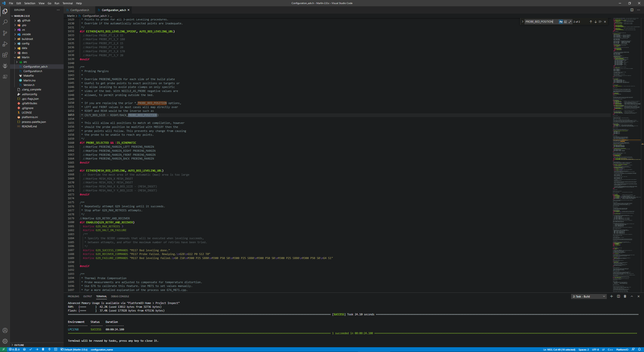Image resolution: width=644 pixels, height=352 pixels.
Task: Open editor More Actions ellipsis
Action: pyautogui.click(x=638, y=10)
